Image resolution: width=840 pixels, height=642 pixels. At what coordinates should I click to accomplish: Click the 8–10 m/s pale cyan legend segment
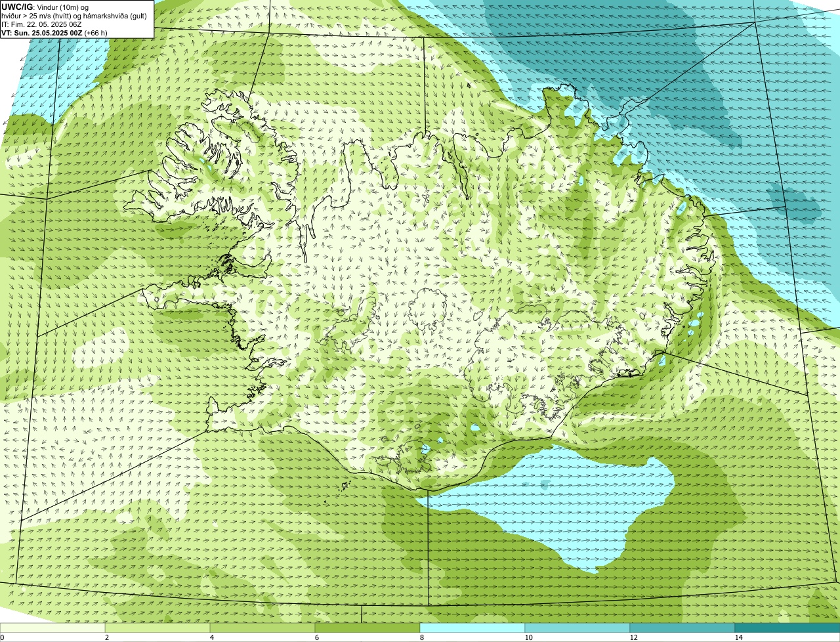point(472,628)
